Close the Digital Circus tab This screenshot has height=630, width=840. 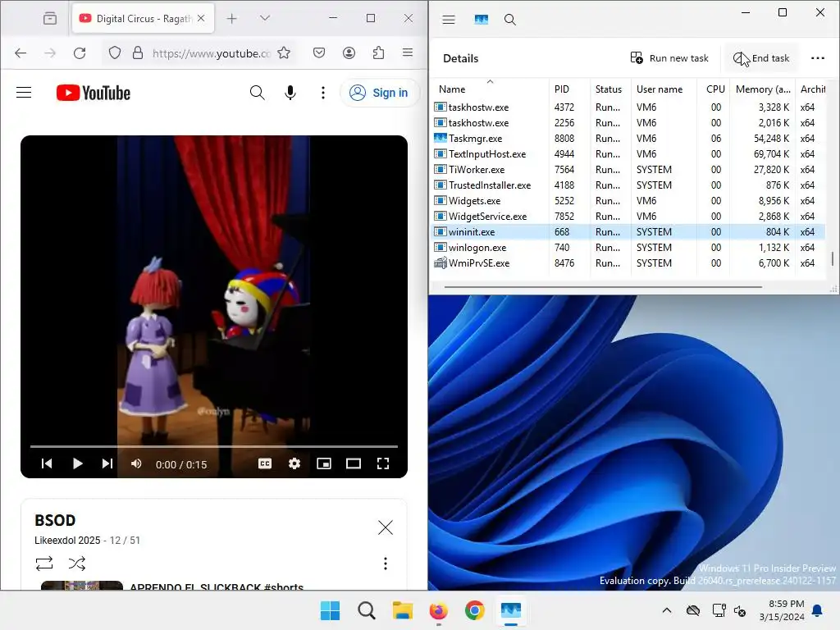[x=201, y=18]
